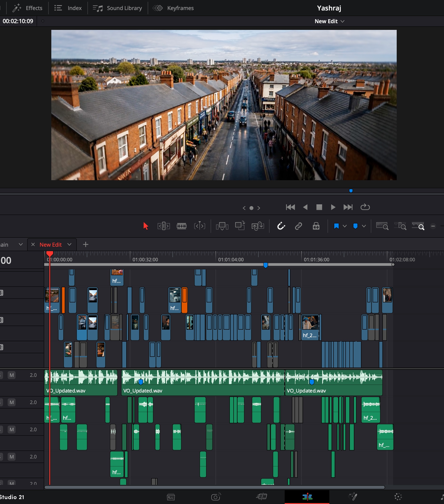Screen dimensions: 444x504
Task: Select the aerial rooftops clip at timeline start
Action: (52, 300)
